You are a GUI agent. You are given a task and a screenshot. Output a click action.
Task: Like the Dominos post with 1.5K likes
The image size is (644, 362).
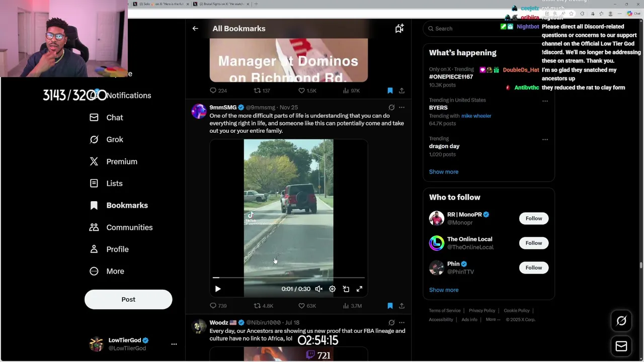click(x=306, y=90)
